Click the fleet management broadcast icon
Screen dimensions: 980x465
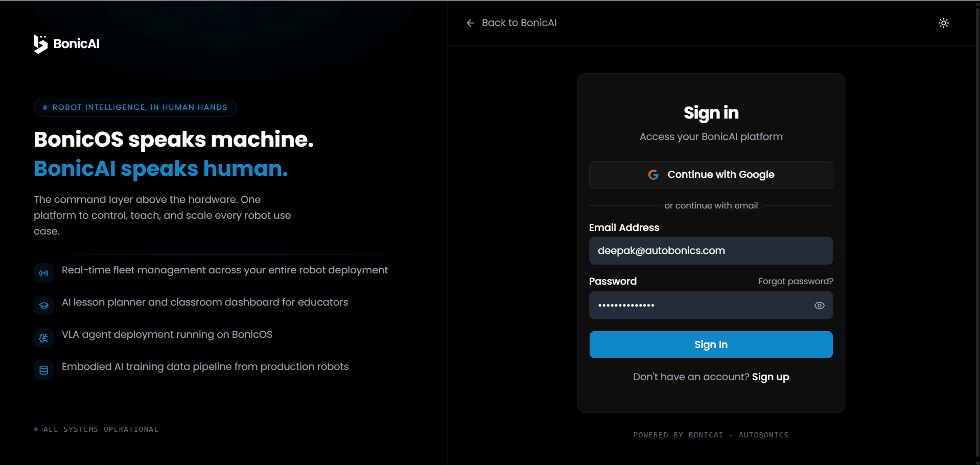coord(44,273)
